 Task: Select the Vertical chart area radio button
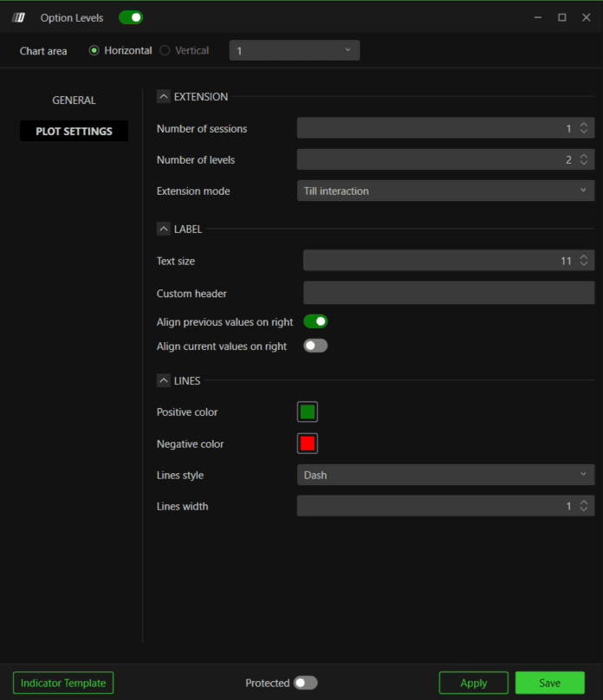pyautogui.click(x=165, y=50)
